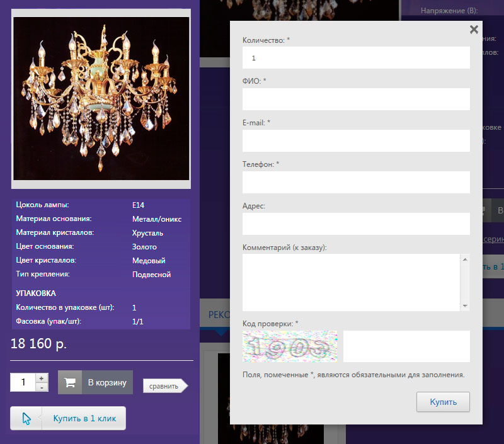Close the order form popup
Viewport: 504px width, 444px height.
(474, 30)
